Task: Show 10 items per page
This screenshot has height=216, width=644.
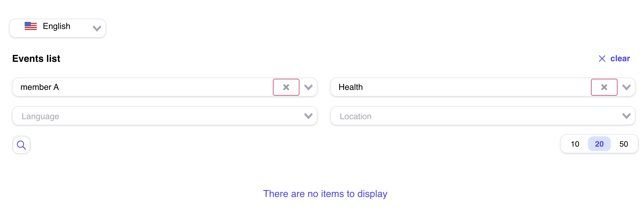Action: click(x=575, y=144)
